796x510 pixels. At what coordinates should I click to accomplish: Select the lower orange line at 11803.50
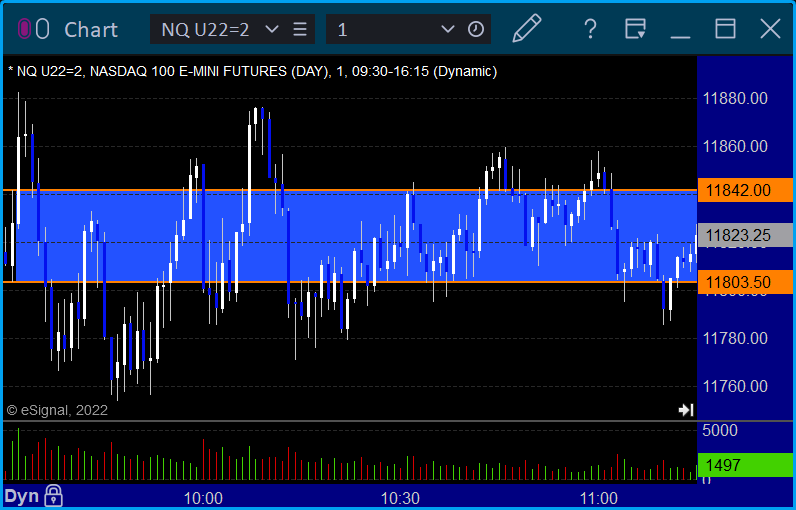coord(350,282)
